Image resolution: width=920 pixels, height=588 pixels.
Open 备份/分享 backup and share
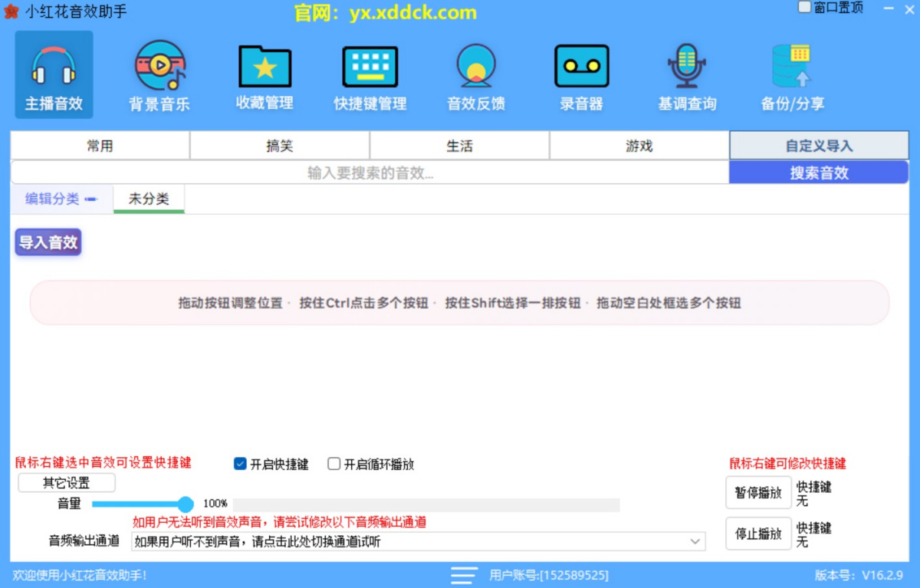click(x=792, y=74)
